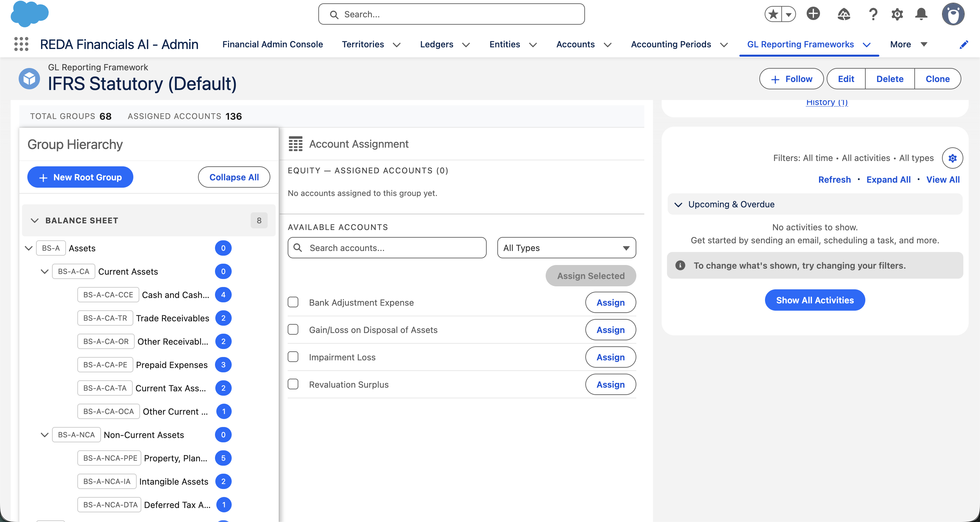Screen dimensions: 980x522
Task: Select the Trade Receivables group row
Action: pos(148,318)
